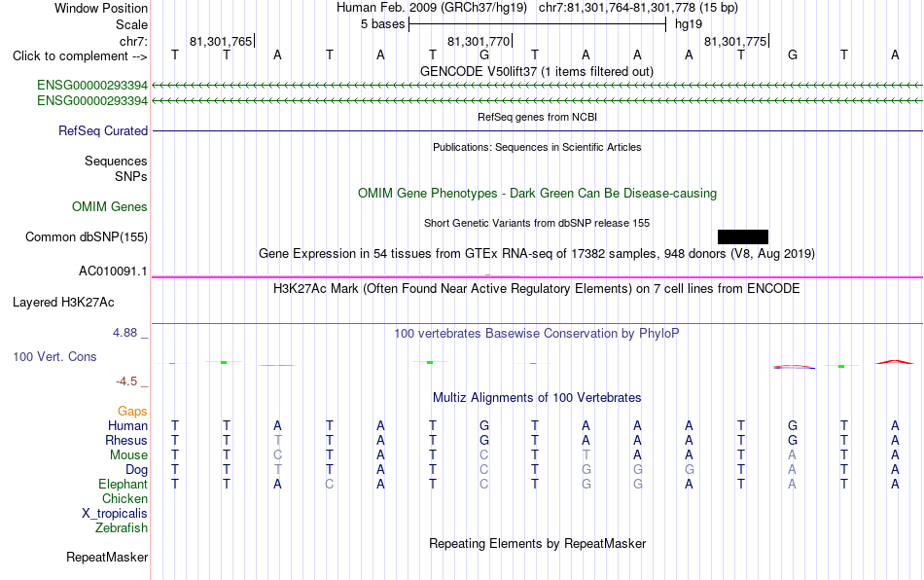Click the Elephant species row label
924x580 pixels.
124,484
